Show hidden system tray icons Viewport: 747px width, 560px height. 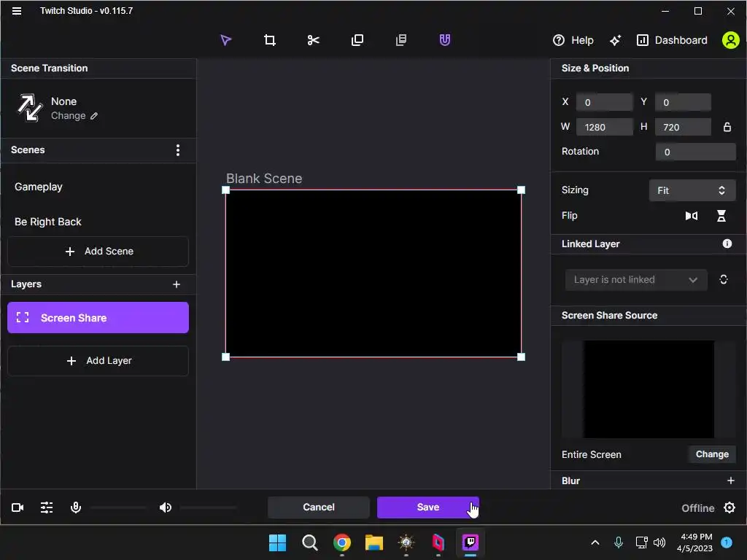pyautogui.click(x=595, y=542)
